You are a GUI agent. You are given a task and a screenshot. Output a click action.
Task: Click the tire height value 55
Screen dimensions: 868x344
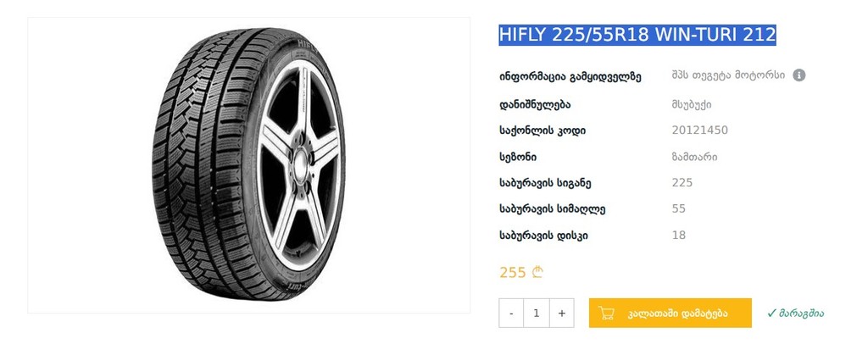[x=679, y=208]
